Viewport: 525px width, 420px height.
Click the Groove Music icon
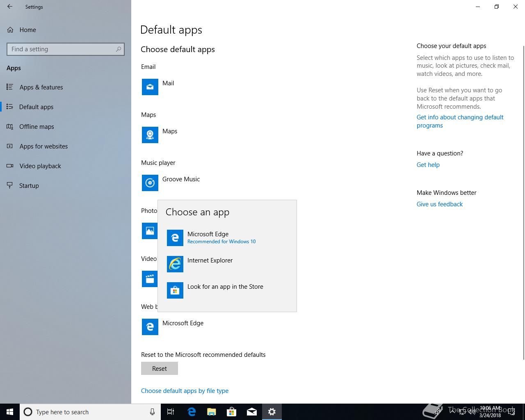click(x=150, y=183)
